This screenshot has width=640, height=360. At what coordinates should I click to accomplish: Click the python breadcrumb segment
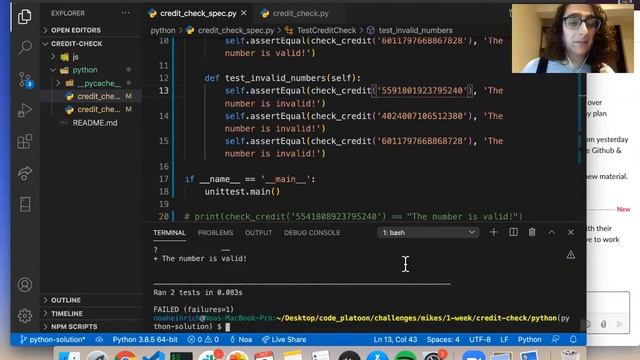(x=162, y=30)
